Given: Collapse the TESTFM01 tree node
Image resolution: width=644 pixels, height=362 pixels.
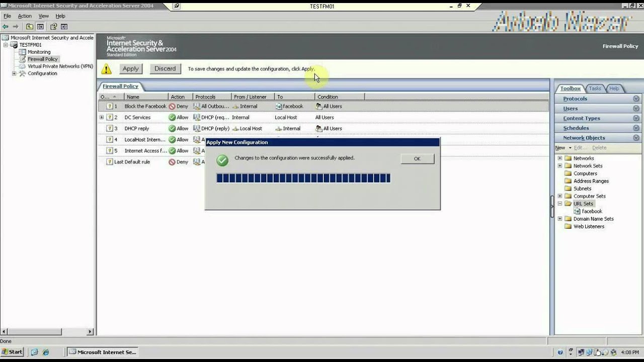Looking at the screenshot, I should (6, 45).
